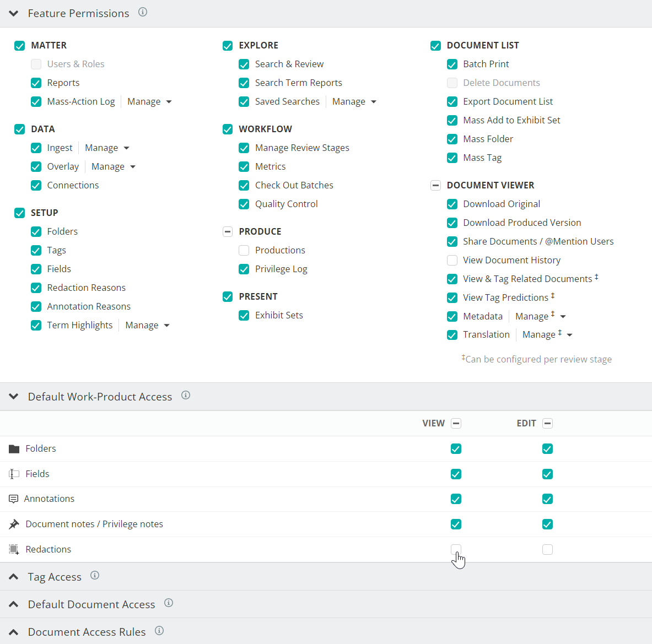Uncheck Download Original permission
Image resolution: width=652 pixels, height=644 pixels.
[452, 204]
